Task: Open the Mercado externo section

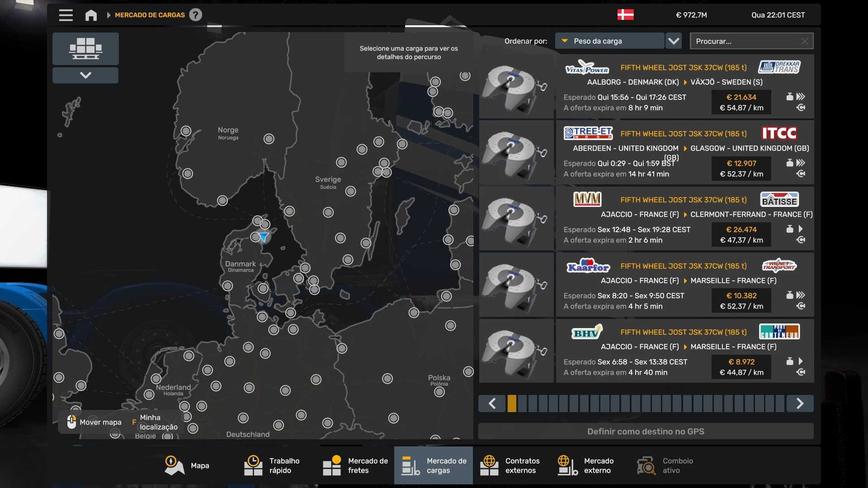Action: 586,465
